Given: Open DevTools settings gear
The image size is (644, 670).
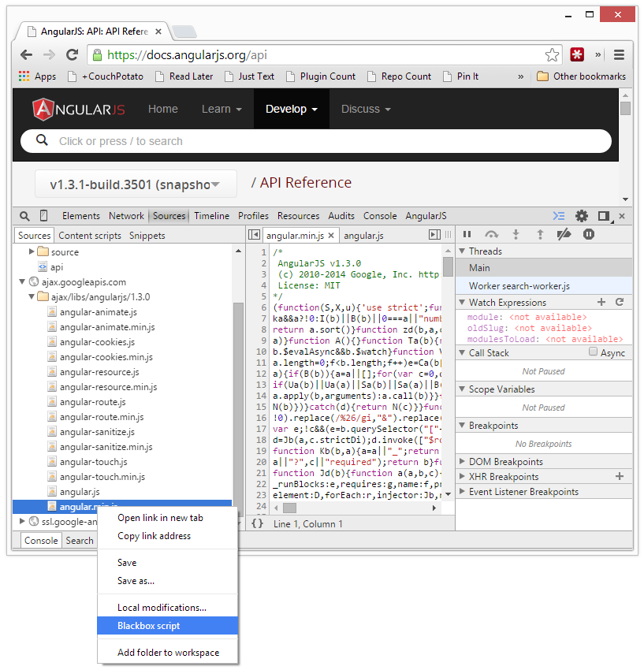Looking at the screenshot, I should 582,216.
